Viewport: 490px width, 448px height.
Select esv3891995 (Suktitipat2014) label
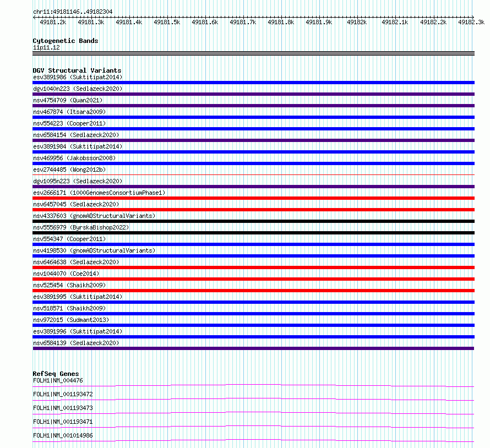(78, 297)
